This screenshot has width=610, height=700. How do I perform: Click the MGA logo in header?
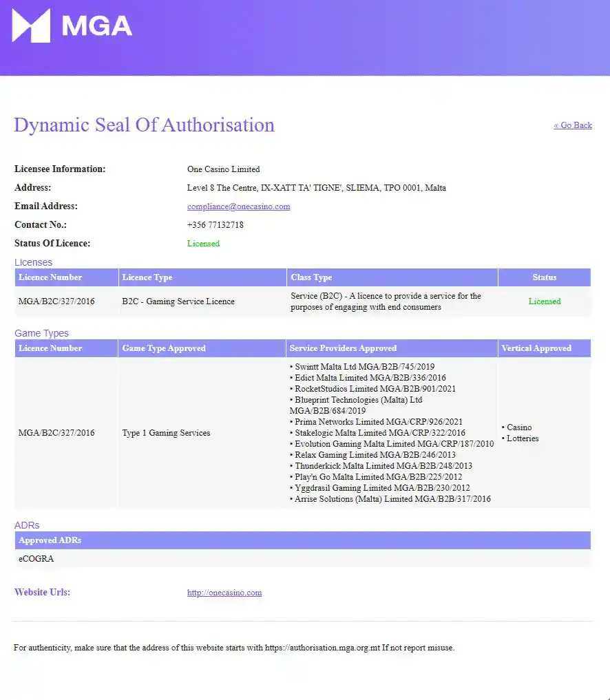[72, 25]
